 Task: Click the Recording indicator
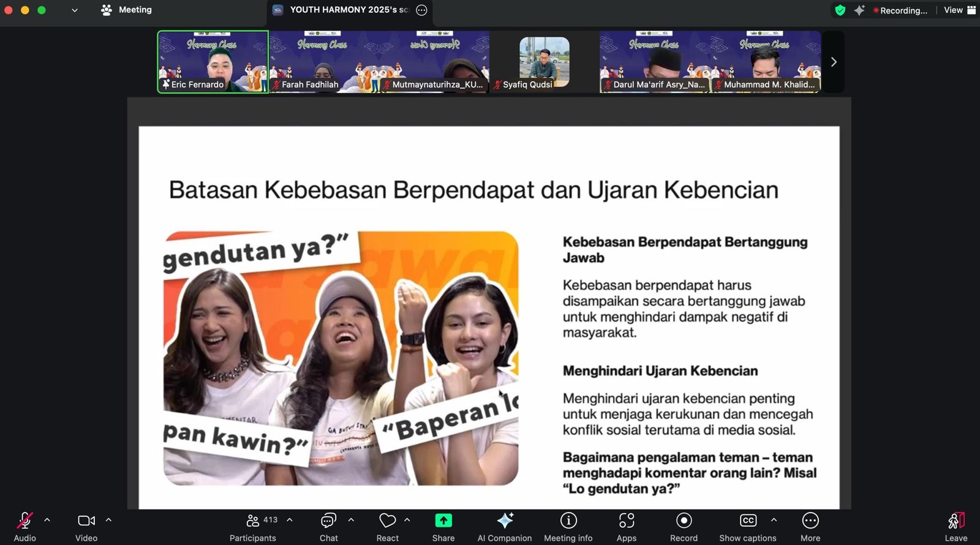click(x=900, y=10)
